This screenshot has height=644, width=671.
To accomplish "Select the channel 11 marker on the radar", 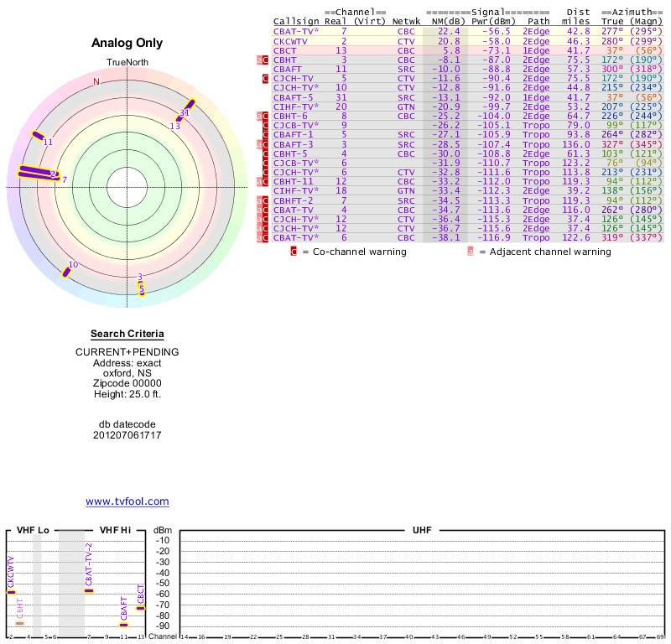I will 38,135.
